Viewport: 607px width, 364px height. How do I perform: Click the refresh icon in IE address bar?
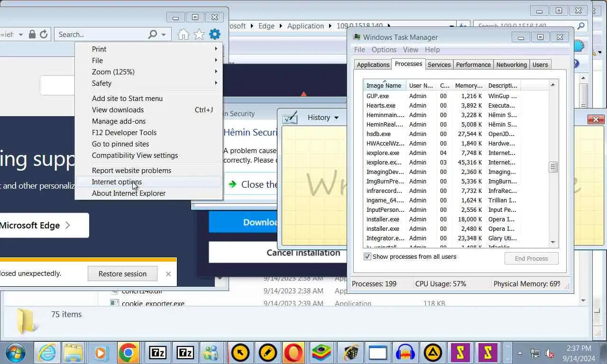pos(44,34)
